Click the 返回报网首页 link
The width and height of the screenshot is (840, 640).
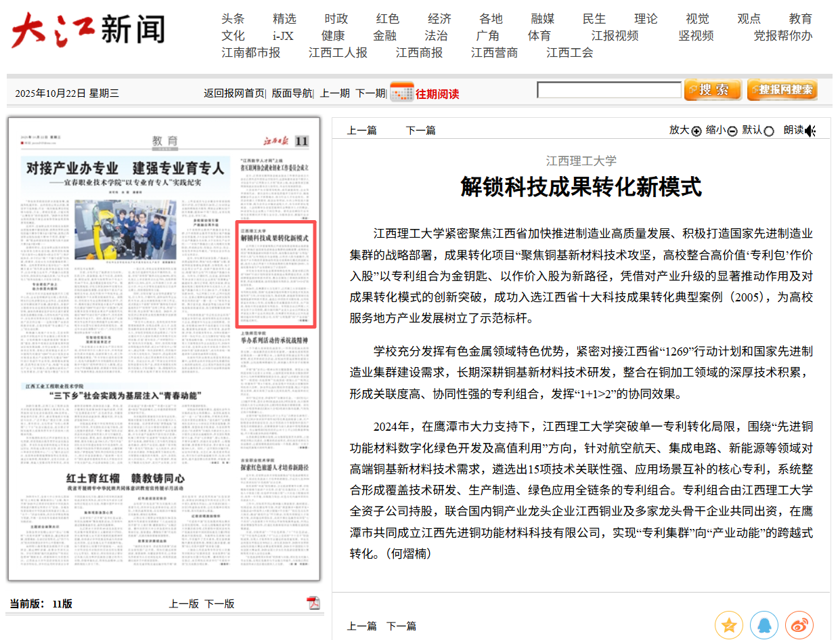coord(234,93)
